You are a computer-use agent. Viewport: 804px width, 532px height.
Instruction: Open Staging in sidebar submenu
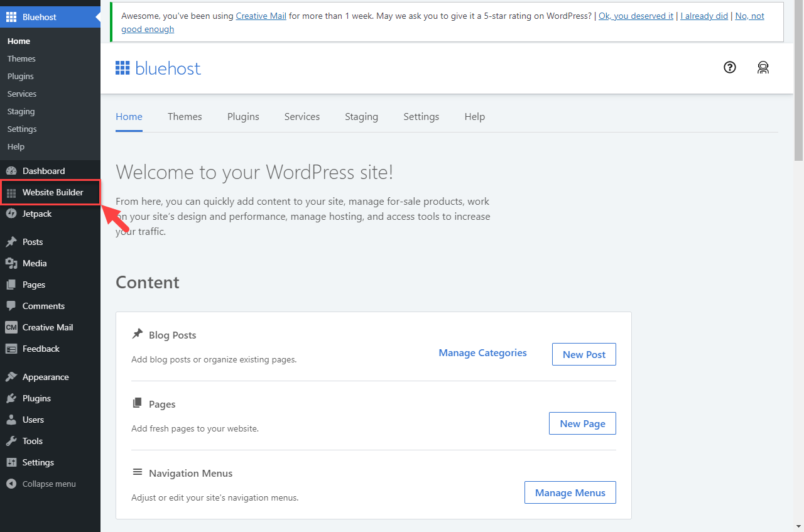coord(21,111)
